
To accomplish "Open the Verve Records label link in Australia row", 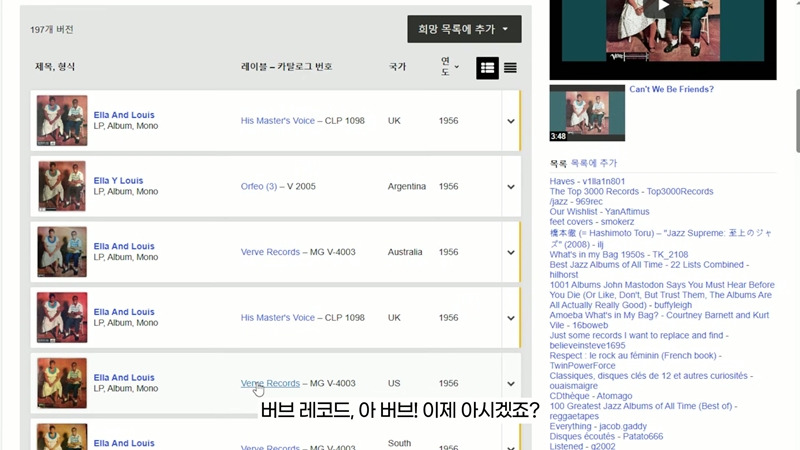I will click(x=270, y=252).
